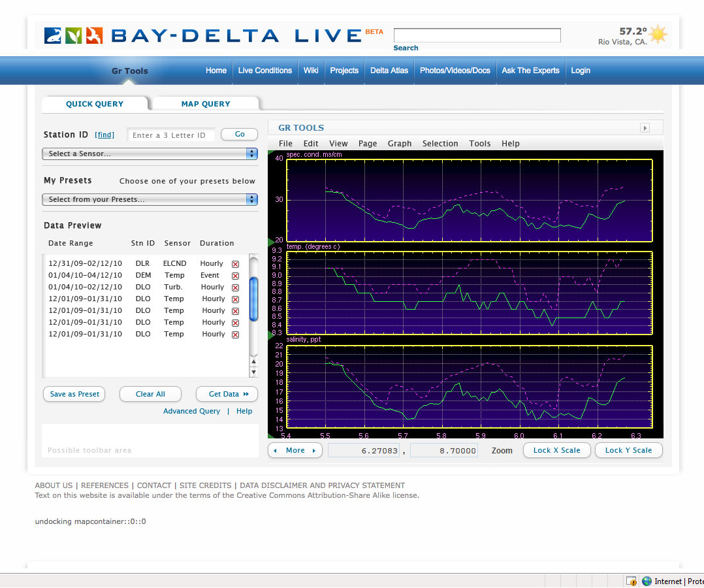This screenshot has width=704, height=588.
Task: Open the Advanced Query link
Action: pyautogui.click(x=192, y=411)
